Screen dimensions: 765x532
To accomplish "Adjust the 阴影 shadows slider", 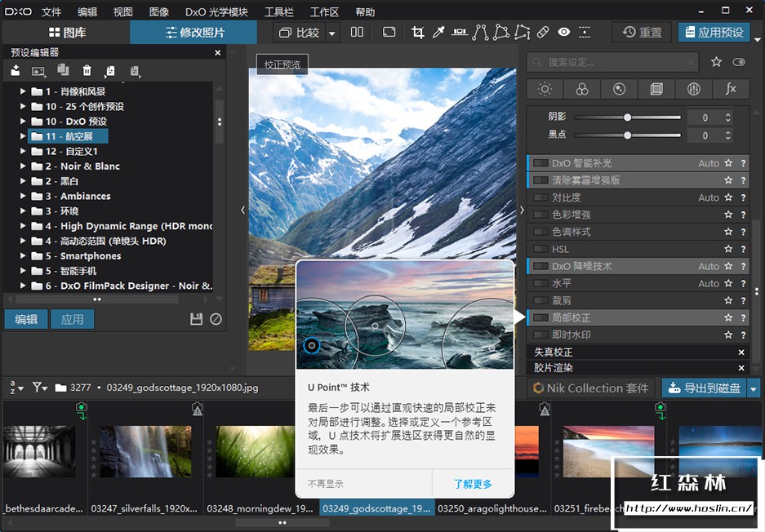I will click(x=626, y=117).
